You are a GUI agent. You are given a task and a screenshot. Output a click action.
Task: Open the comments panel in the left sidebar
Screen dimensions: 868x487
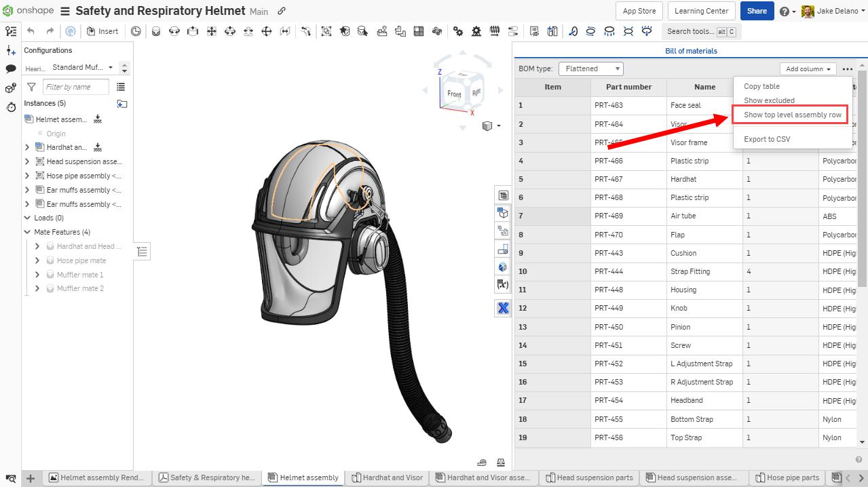coord(10,69)
